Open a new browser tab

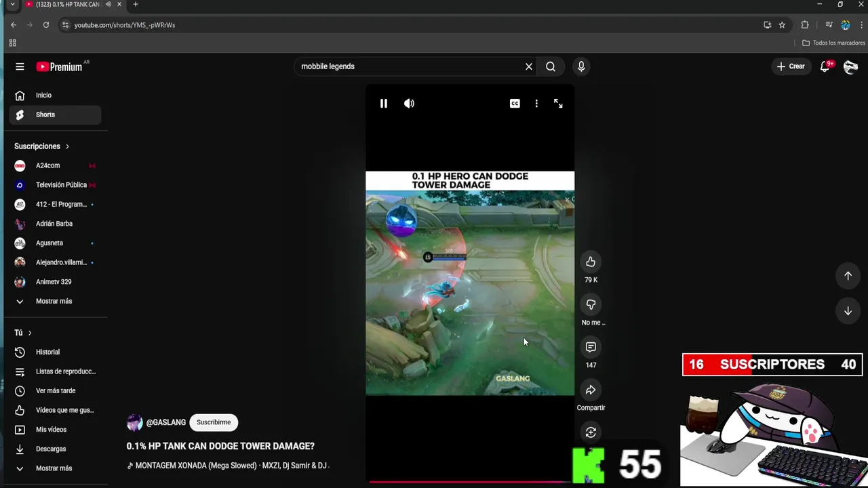136,4
